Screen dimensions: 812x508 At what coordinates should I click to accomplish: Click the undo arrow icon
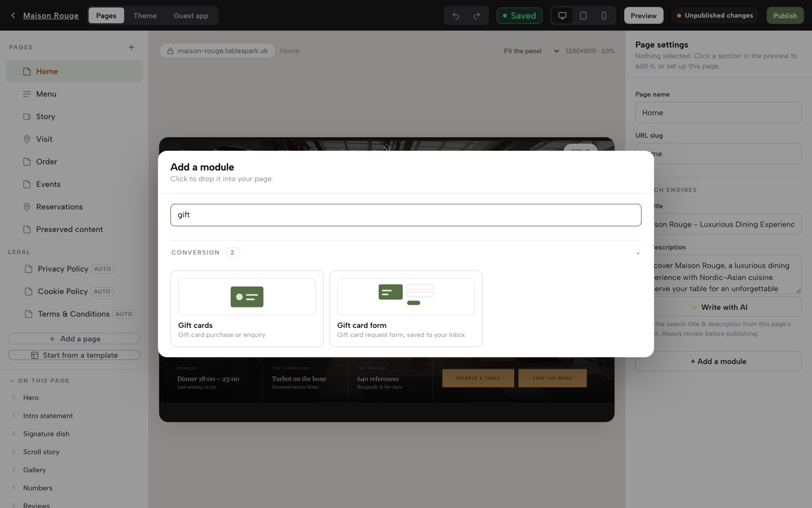click(456, 16)
